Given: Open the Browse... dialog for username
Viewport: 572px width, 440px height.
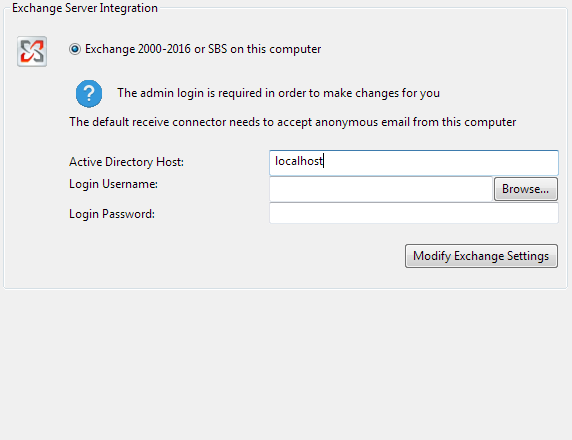Looking at the screenshot, I should 525,189.
